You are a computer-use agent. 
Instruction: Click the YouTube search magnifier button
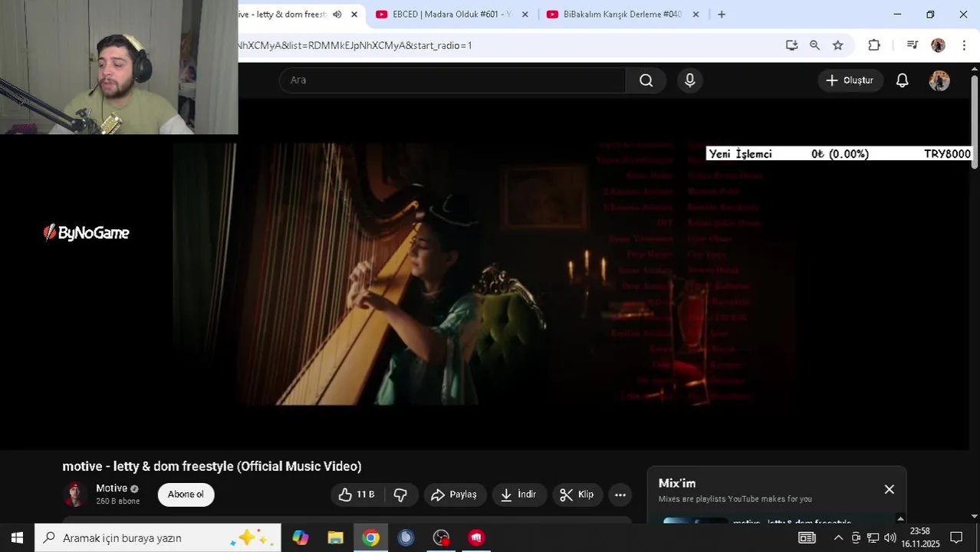pos(646,80)
